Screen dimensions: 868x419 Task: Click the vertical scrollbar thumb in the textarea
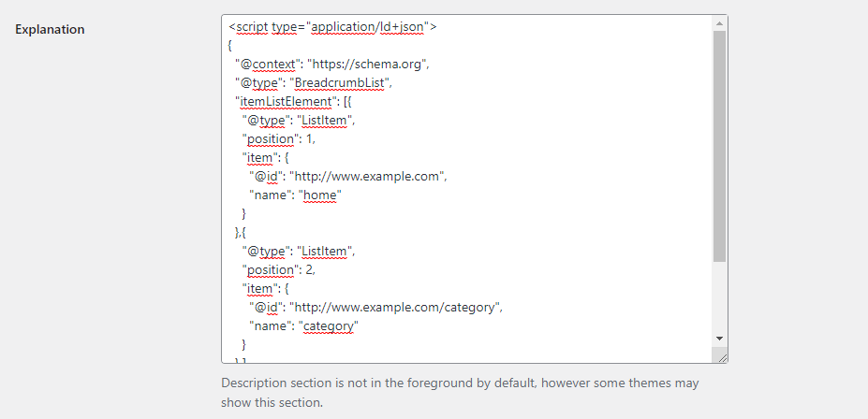pyautogui.click(x=719, y=147)
